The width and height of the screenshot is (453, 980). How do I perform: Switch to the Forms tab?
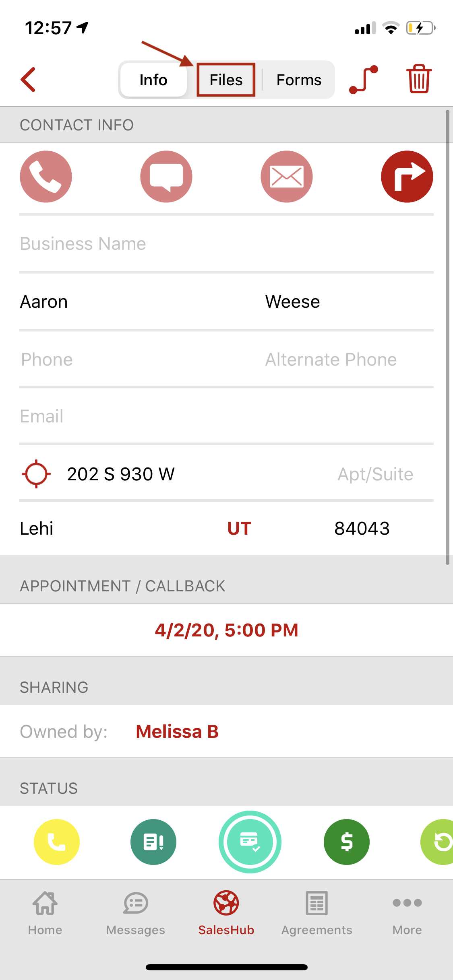(x=299, y=80)
